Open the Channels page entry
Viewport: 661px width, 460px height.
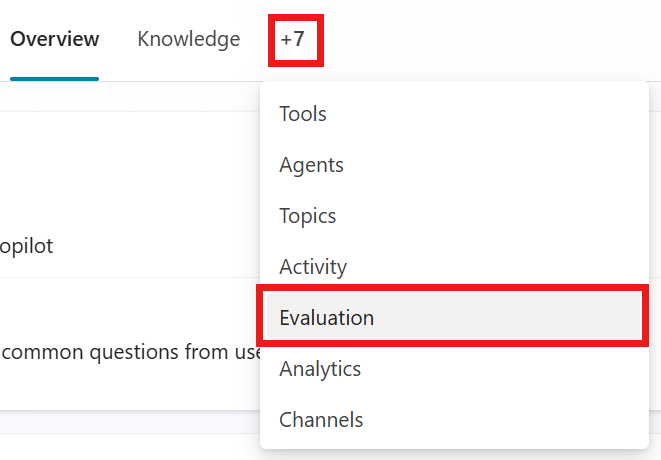[x=321, y=420]
